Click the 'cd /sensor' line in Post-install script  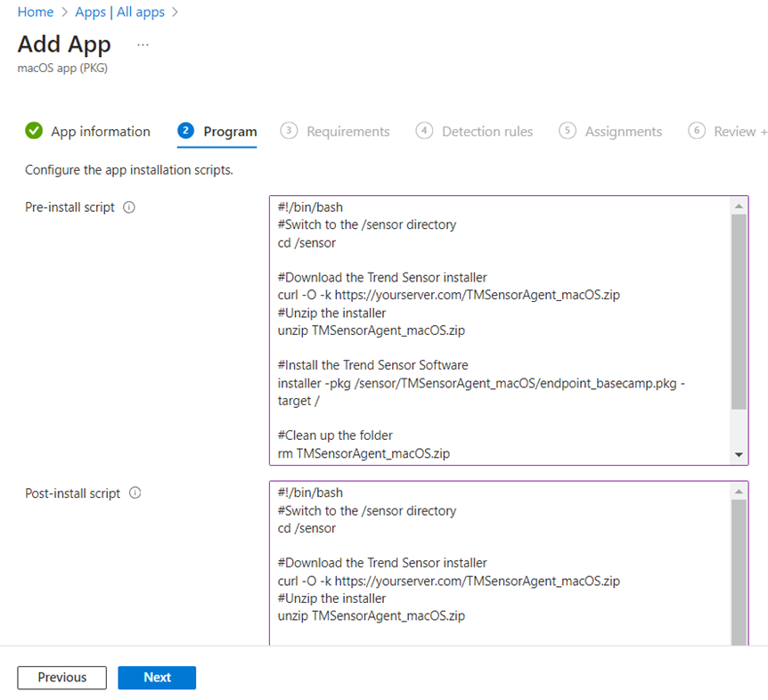coord(306,529)
